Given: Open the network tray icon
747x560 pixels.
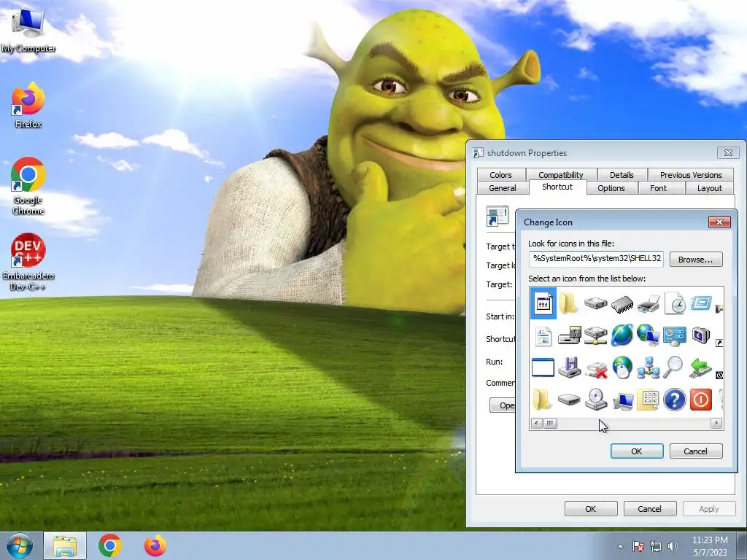Looking at the screenshot, I should point(656,546).
